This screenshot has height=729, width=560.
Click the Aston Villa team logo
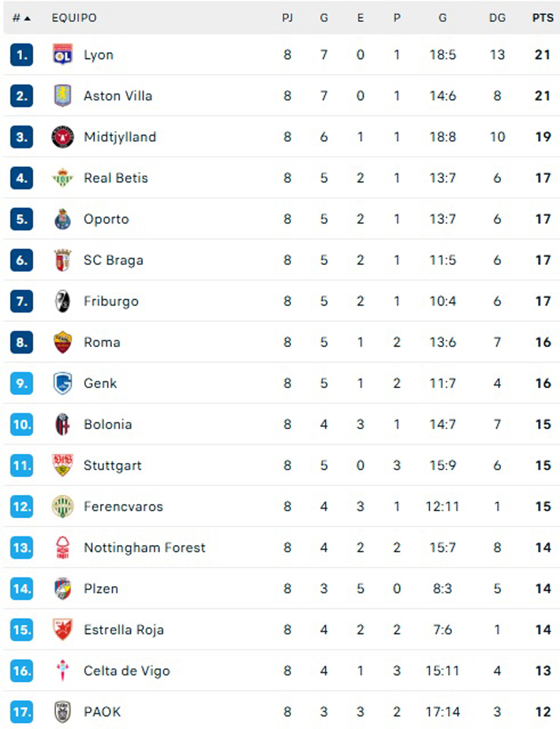tap(62, 95)
